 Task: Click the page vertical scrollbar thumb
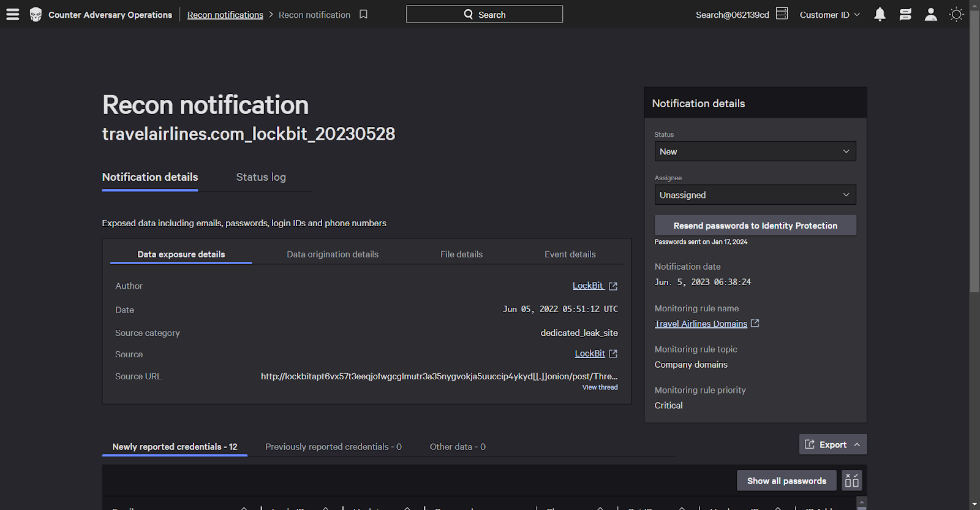tap(974, 150)
